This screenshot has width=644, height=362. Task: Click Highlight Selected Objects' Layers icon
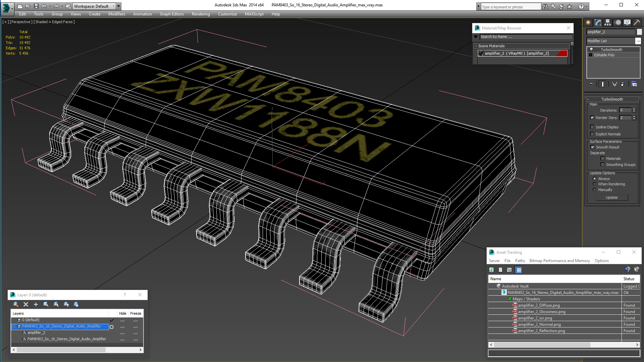[56, 304]
